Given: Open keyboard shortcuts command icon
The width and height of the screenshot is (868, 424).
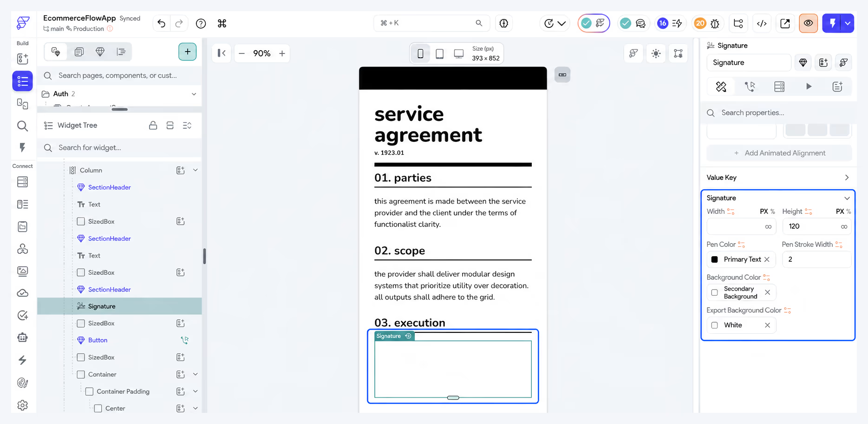Looking at the screenshot, I should click(222, 23).
